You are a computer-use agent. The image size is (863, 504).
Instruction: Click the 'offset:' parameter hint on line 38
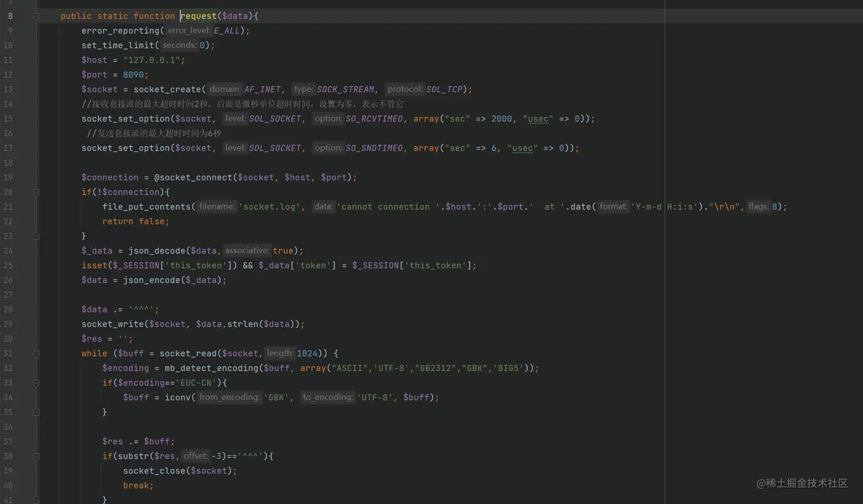pyautogui.click(x=195, y=456)
